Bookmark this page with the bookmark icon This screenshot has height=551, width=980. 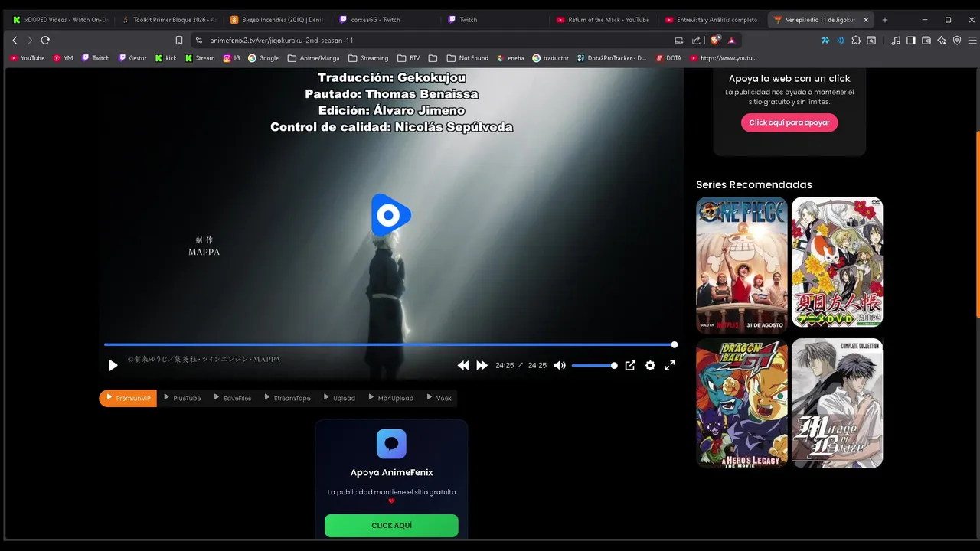[179, 40]
